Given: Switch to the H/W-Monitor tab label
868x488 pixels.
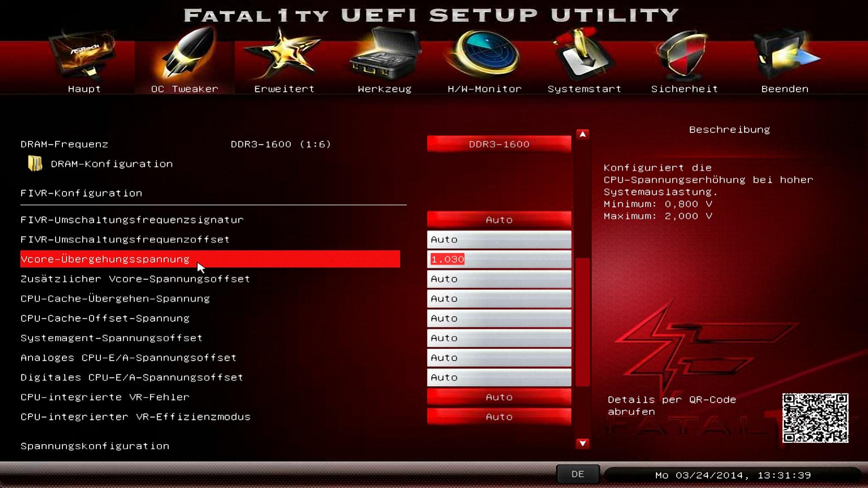Looking at the screenshot, I should [484, 89].
